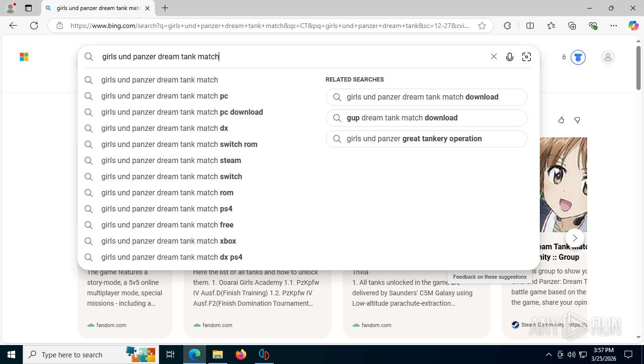Open related search 'gup dream tank match download'

[426, 118]
